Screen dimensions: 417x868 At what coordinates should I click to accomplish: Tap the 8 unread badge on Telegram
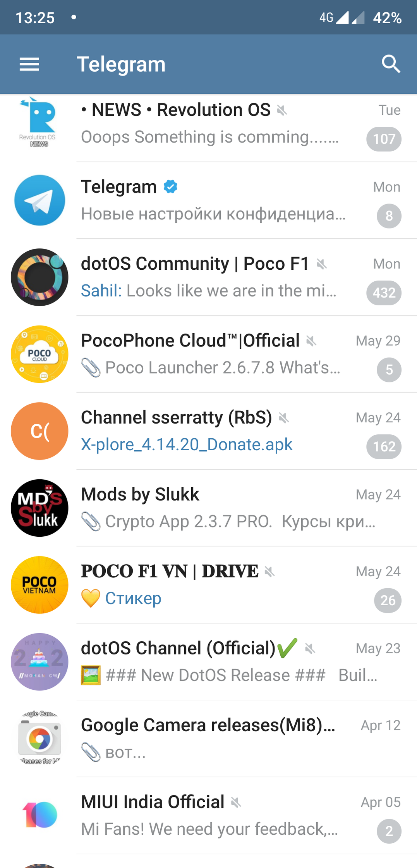point(389,216)
